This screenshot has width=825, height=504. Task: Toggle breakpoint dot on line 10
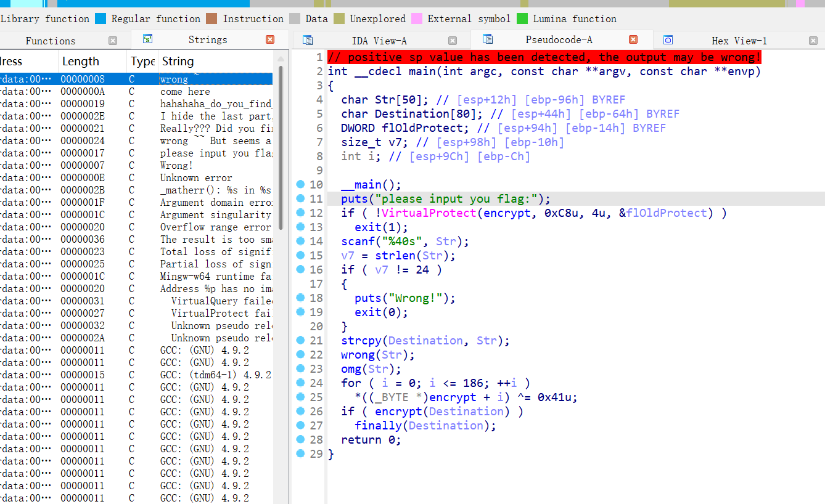[x=300, y=184]
